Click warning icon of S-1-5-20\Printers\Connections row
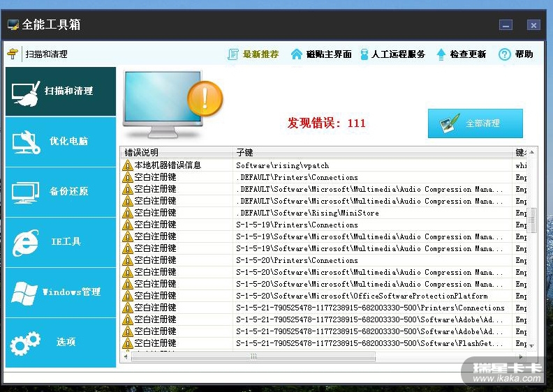Image resolution: width=553 pixels, height=392 pixels. click(x=127, y=260)
